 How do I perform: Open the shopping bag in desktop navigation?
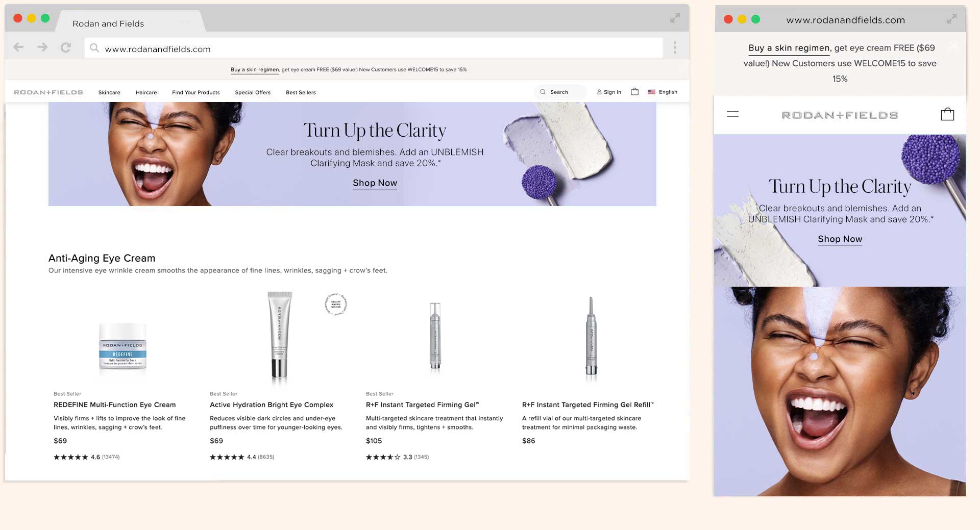point(634,92)
